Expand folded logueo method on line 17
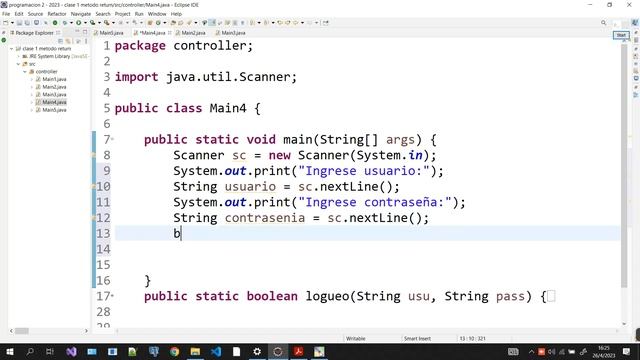This screenshot has width=640, height=360. tap(113, 296)
